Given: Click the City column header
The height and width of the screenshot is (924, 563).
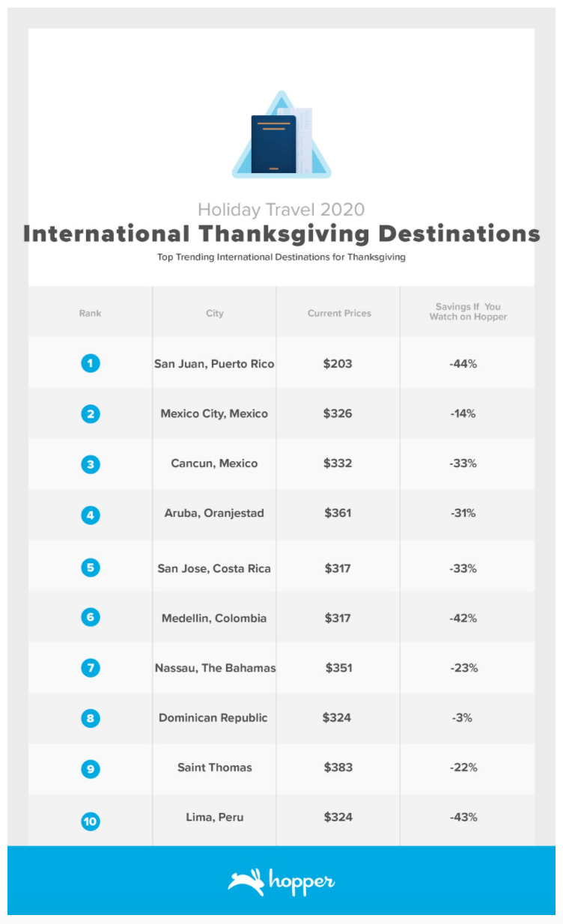Looking at the screenshot, I should point(215,313).
